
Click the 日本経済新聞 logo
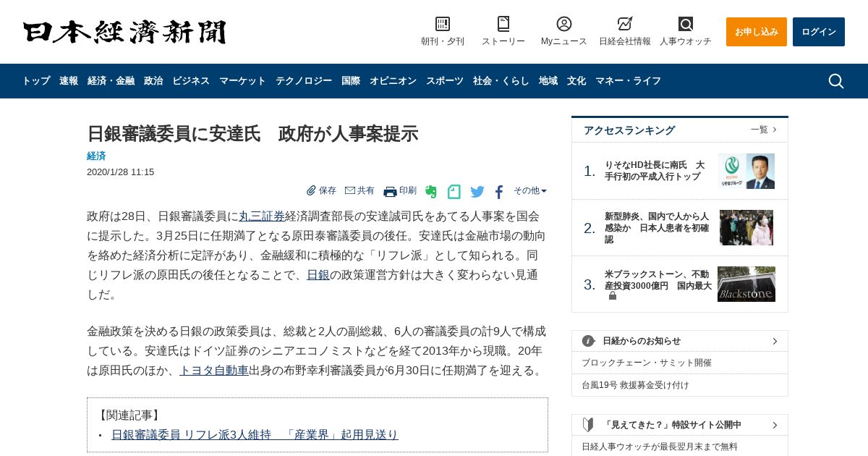(124, 32)
